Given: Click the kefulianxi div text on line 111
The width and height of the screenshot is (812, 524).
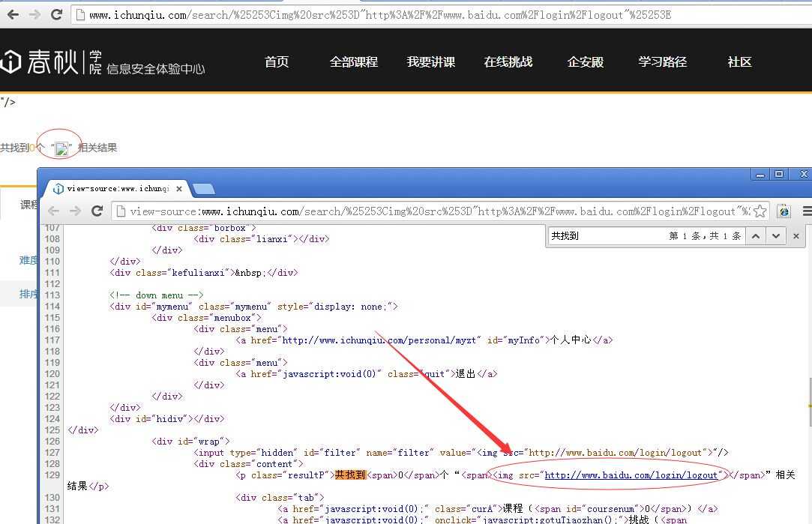Looking at the screenshot, I should tap(204, 273).
